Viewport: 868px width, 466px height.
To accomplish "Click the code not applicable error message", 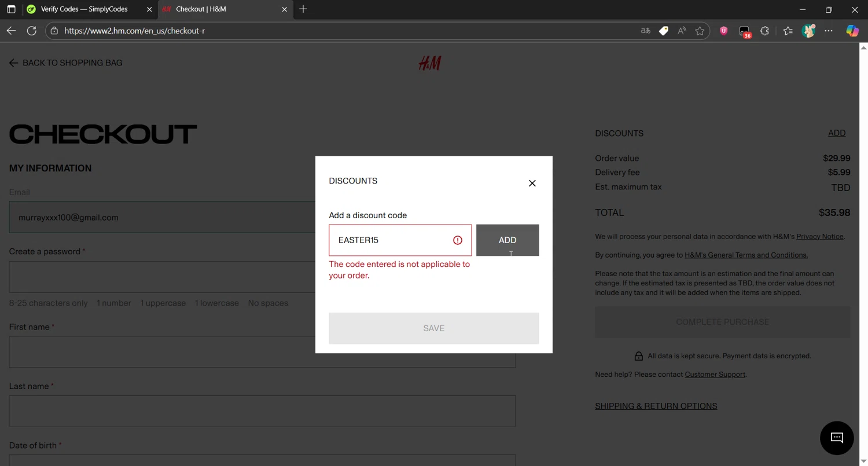I will (x=399, y=270).
